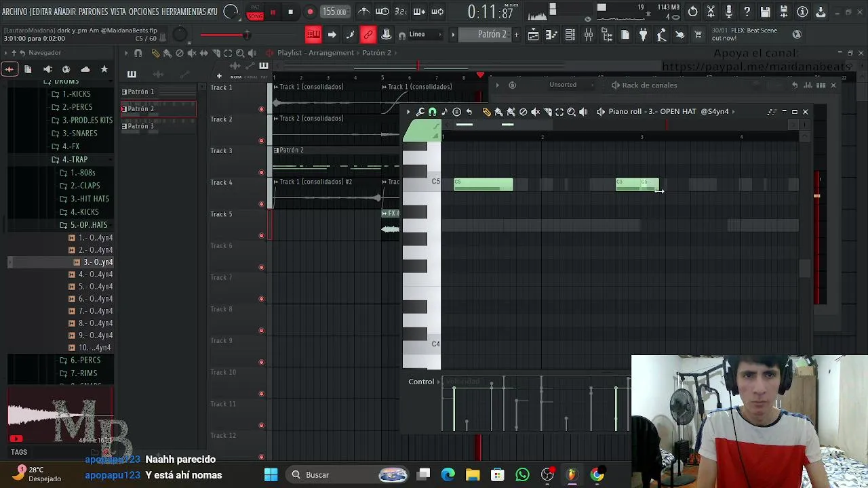Open Piano roll target channel arrow
The width and height of the screenshot is (868, 488).
pos(601,112)
